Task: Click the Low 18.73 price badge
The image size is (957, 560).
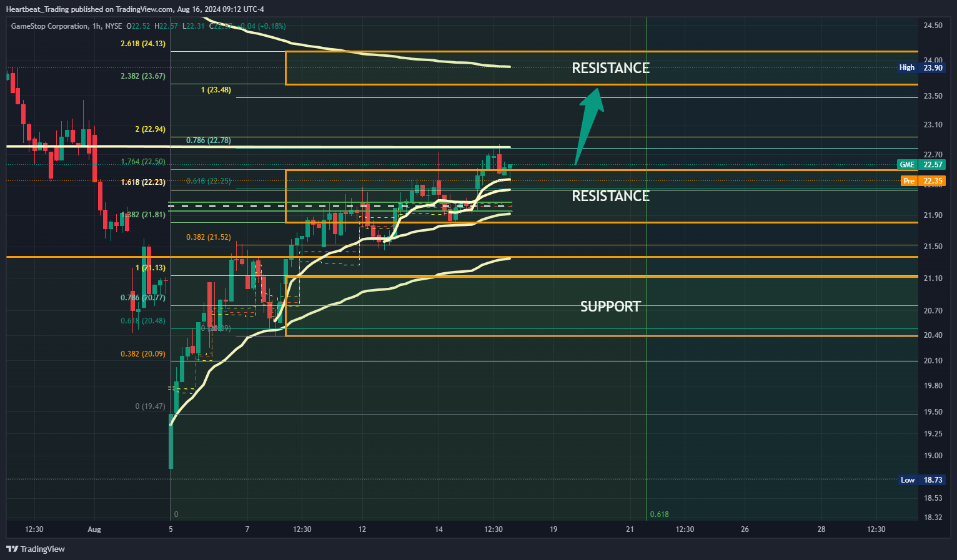Action: coord(922,480)
